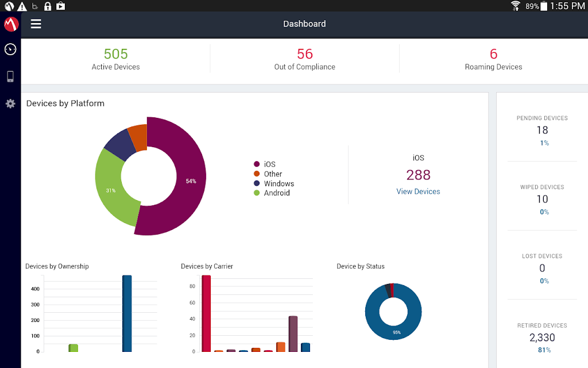Tap the lock notification icon

(x=48, y=6)
